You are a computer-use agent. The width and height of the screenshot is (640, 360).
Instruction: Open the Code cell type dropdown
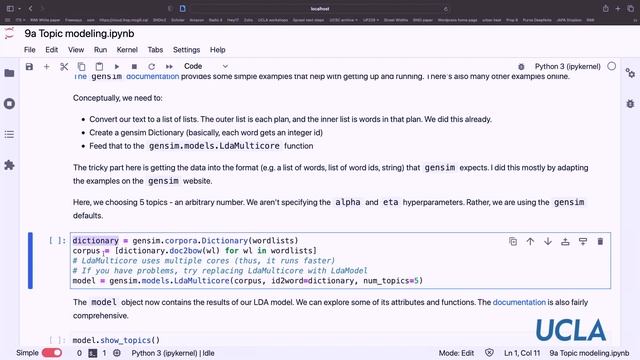point(205,66)
